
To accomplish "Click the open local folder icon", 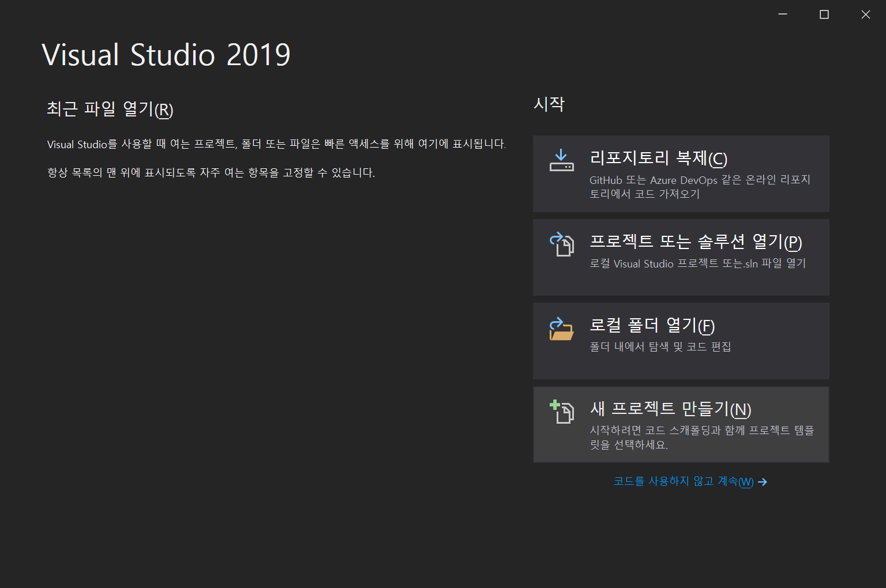I will [x=561, y=329].
